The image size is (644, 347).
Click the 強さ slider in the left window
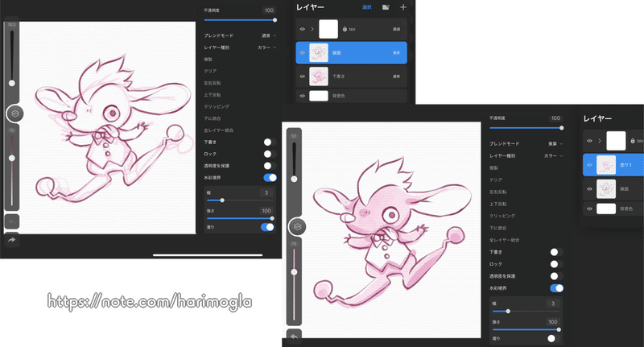click(240, 218)
